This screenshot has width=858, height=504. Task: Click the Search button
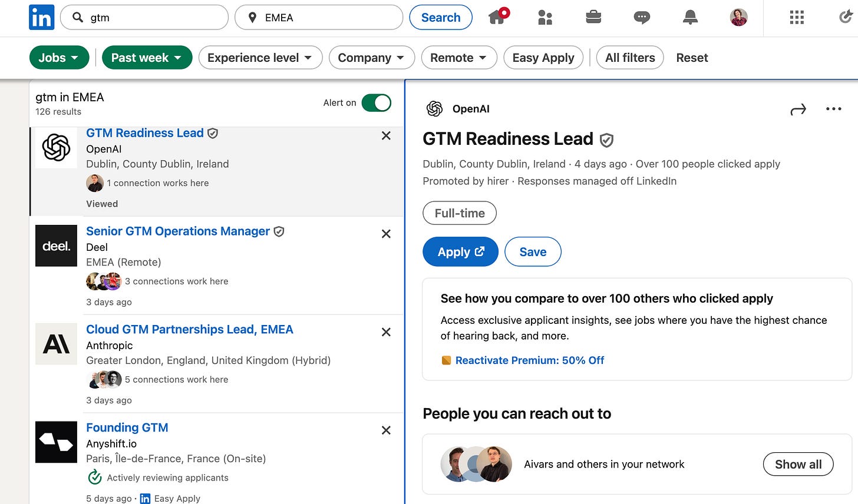coord(441,18)
